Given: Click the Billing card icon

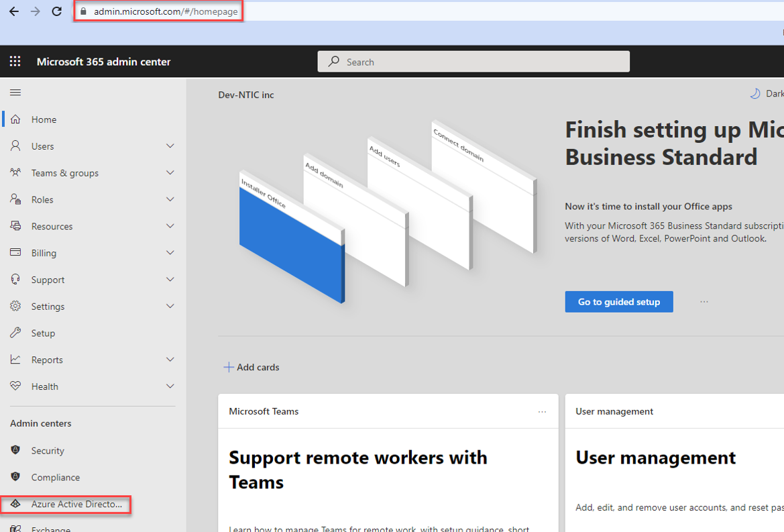Looking at the screenshot, I should point(15,252).
